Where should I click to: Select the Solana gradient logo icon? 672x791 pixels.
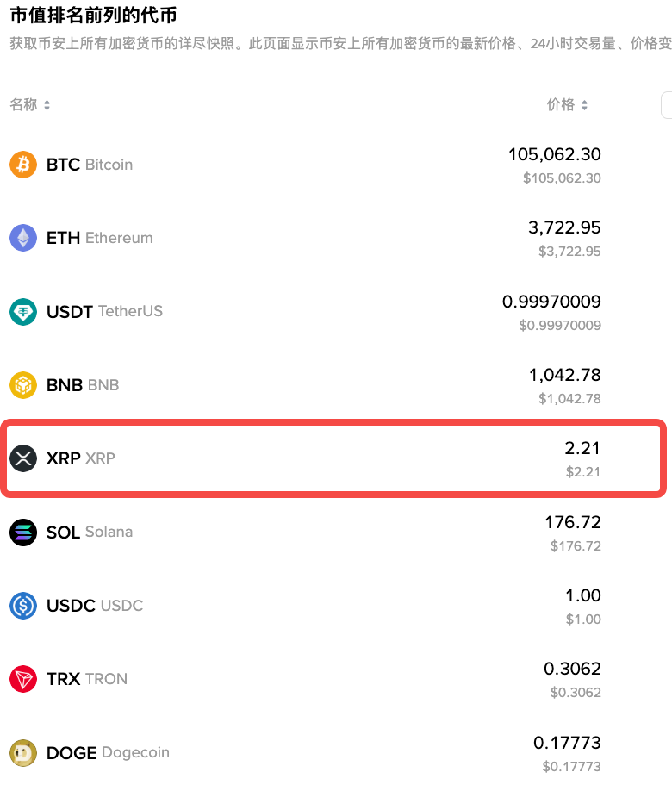22,532
